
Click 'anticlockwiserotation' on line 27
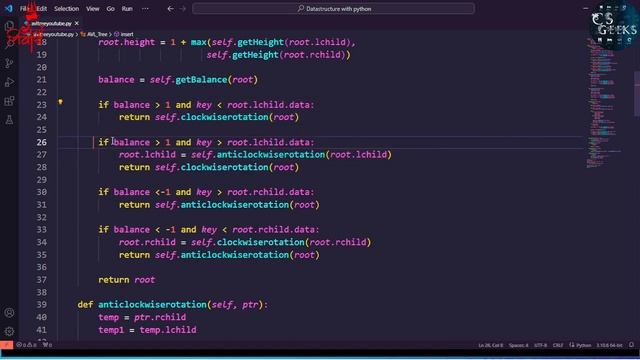coord(271,155)
